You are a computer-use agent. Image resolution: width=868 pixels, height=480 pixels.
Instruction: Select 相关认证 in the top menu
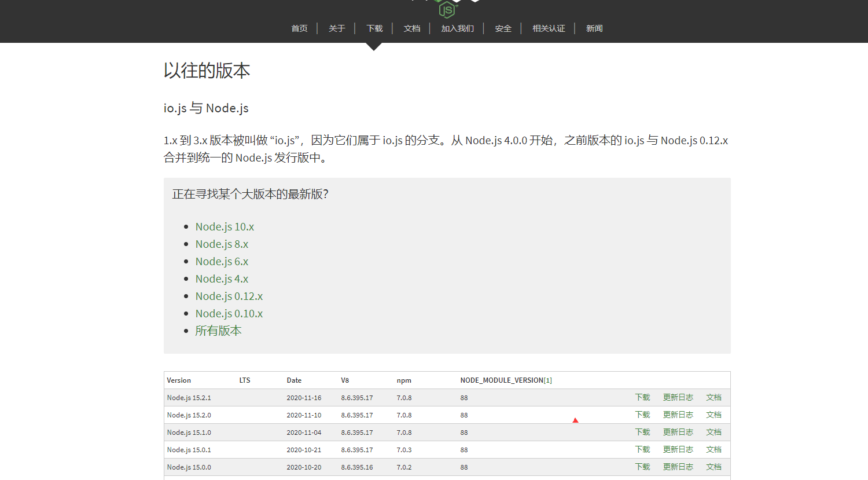[x=547, y=28]
